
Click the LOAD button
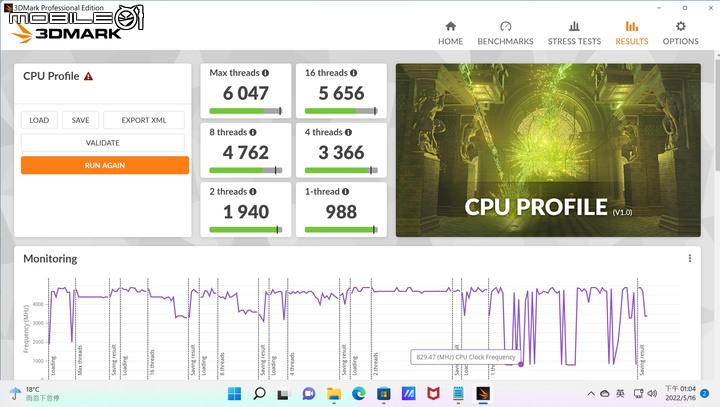click(x=39, y=120)
